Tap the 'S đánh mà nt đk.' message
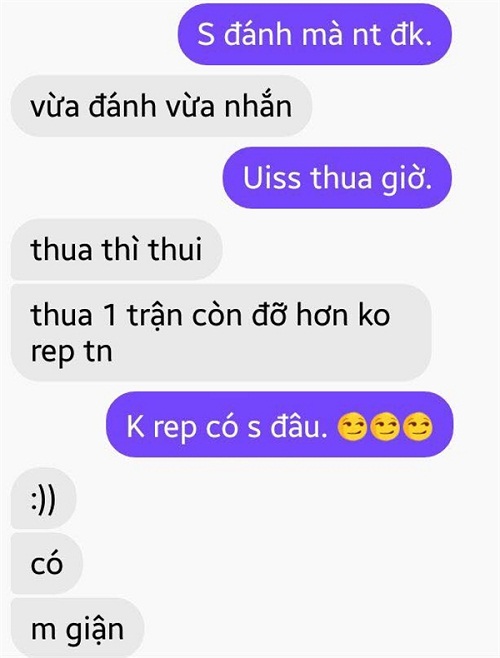500x658 pixels. 315,34
